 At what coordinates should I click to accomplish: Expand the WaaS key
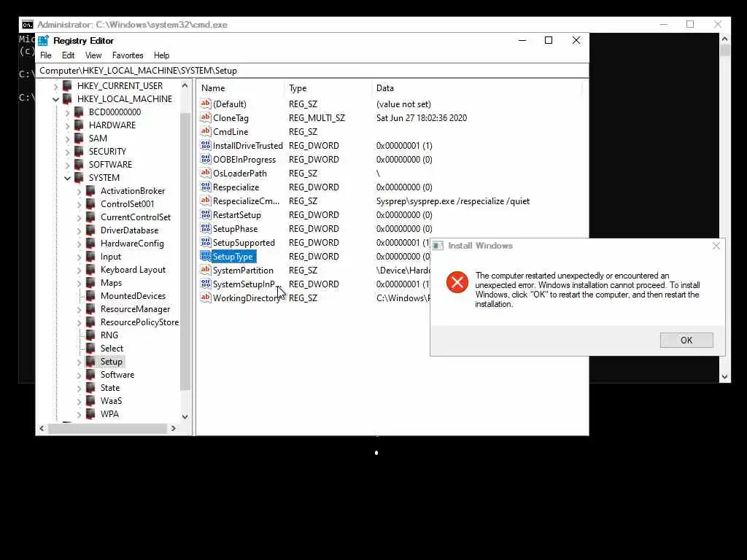79,402
